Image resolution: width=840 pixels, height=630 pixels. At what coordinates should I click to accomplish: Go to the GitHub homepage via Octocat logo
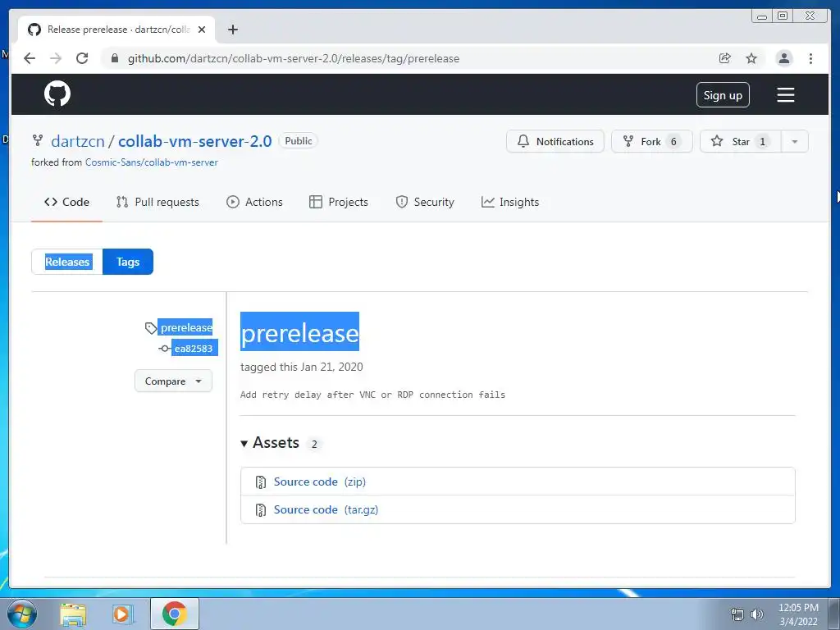click(x=57, y=94)
